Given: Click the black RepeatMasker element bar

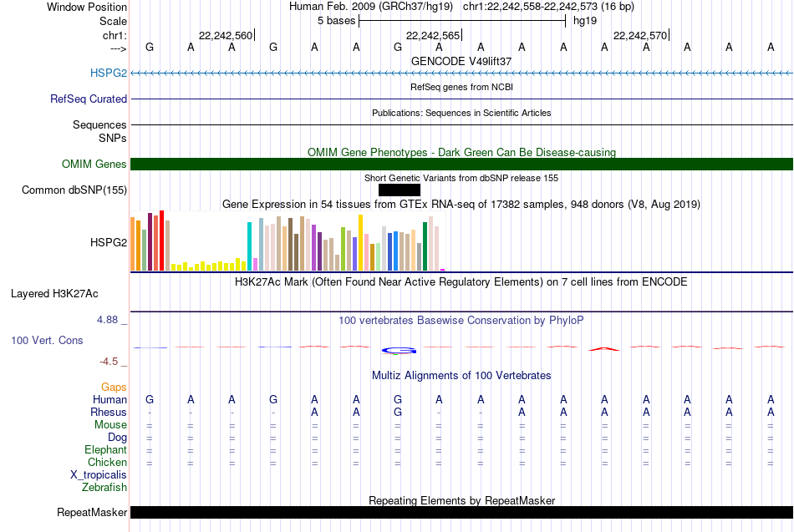Looking at the screenshot, I should 461,512.
